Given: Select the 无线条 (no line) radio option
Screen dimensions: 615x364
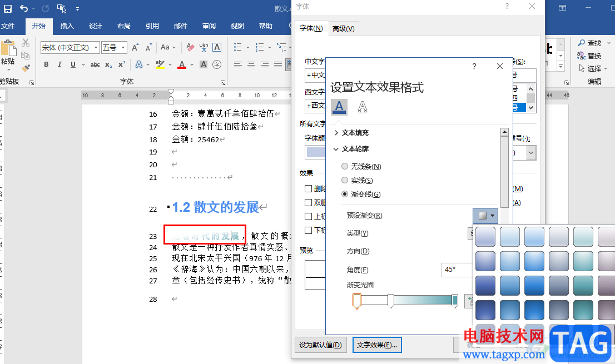Looking at the screenshot, I should (345, 166).
